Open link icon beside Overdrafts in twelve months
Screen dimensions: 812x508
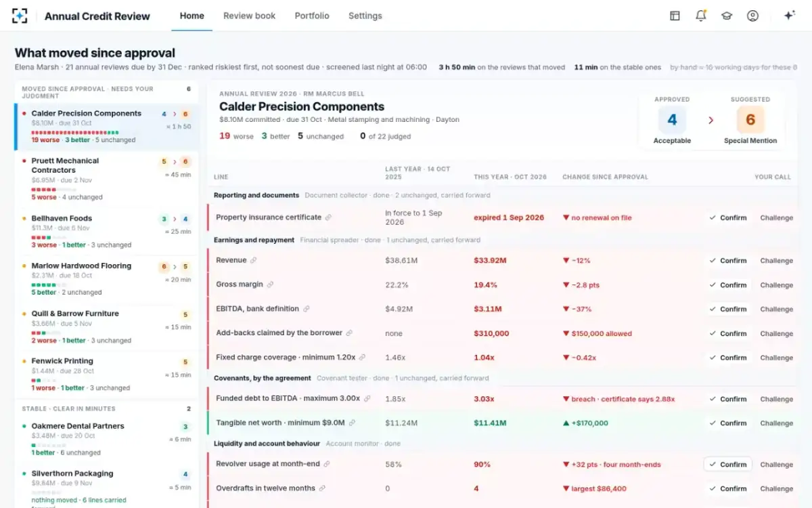point(322,488)
